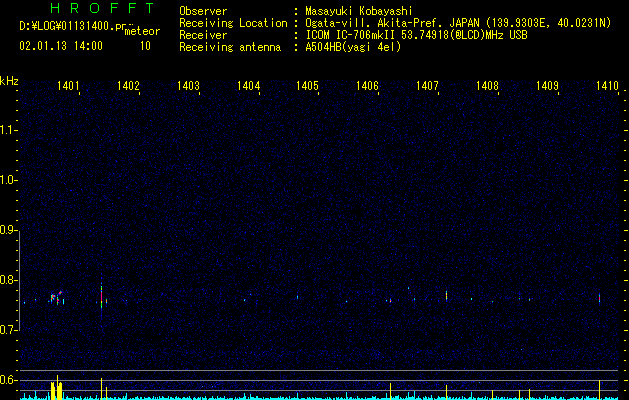Screen dimensions: 629x400
Task: Click the 1407 time marker
Action: pos(427,85)
